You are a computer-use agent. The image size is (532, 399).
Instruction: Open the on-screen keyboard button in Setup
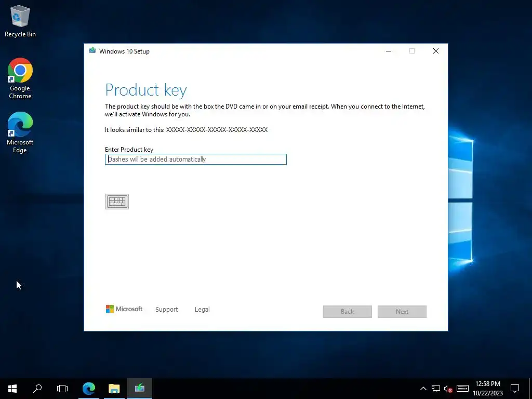pos(117,202)
